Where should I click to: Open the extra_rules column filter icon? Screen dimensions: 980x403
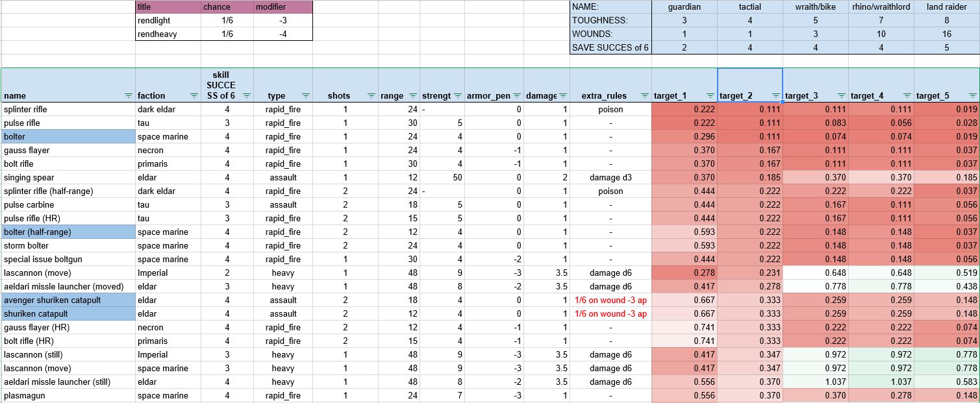click(644, 96)
